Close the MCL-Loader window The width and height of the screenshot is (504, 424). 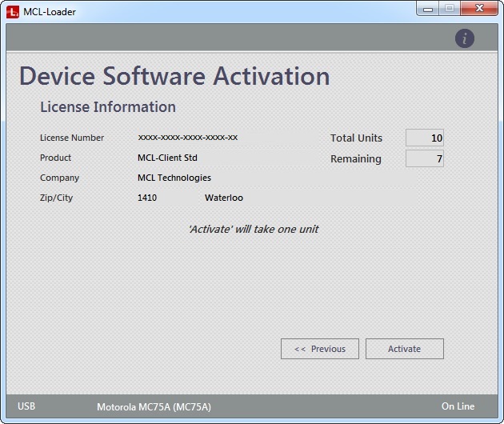pos(480,9)
